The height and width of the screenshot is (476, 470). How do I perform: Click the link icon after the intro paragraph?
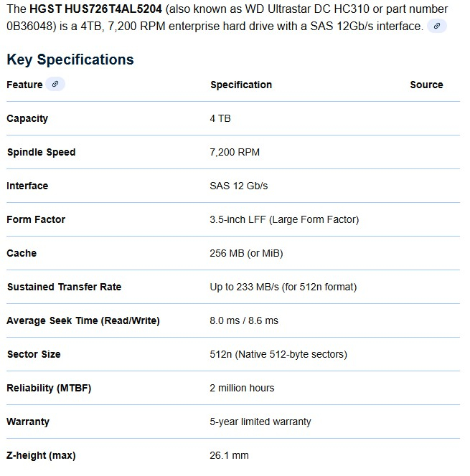[436, 26]
